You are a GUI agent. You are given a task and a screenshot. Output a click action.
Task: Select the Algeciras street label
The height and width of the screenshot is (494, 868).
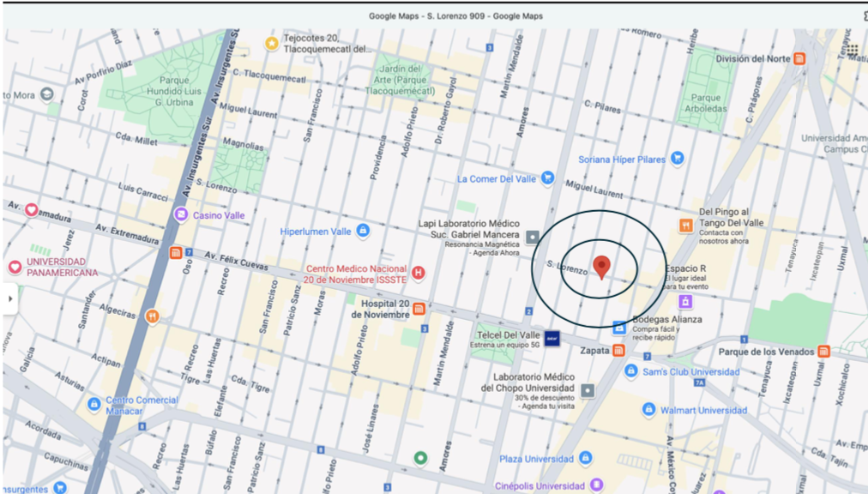pos(118,311)
